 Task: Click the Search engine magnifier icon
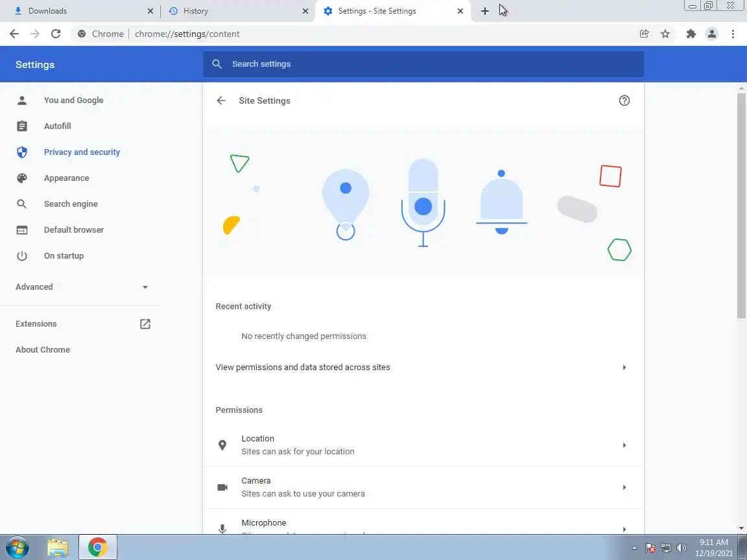(x=22, y=204)
